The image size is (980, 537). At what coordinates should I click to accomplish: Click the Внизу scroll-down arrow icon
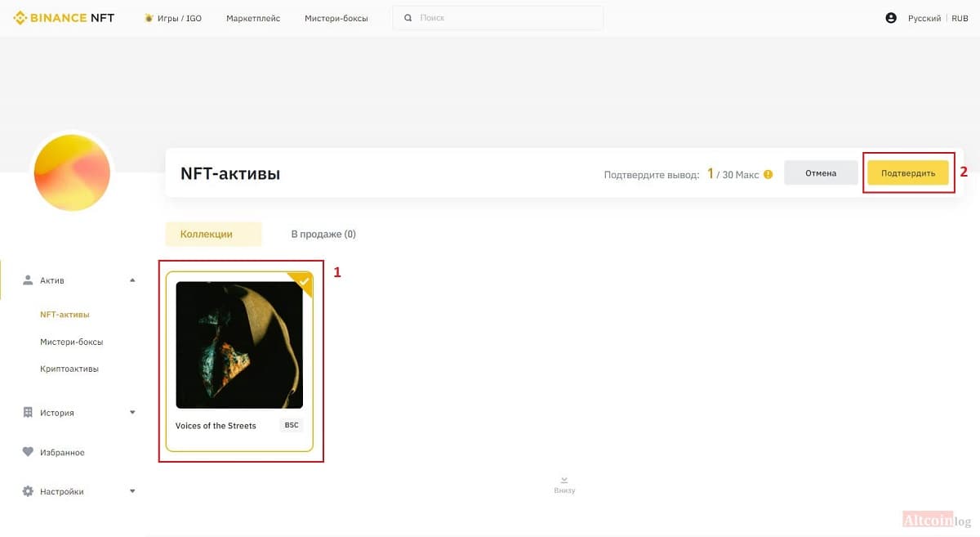(564, 481)
